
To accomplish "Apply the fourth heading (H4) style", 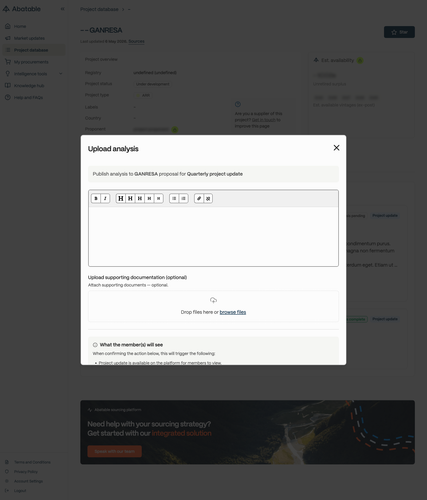I will 149,199.
